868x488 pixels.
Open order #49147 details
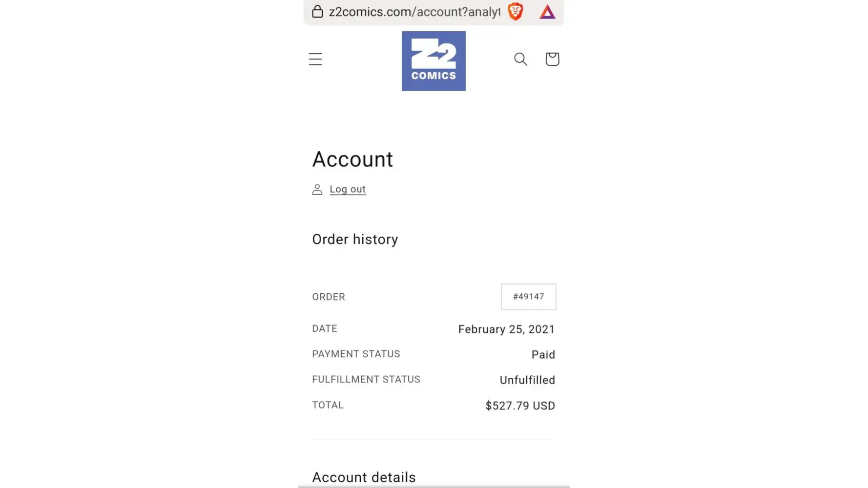pos(528,297)
